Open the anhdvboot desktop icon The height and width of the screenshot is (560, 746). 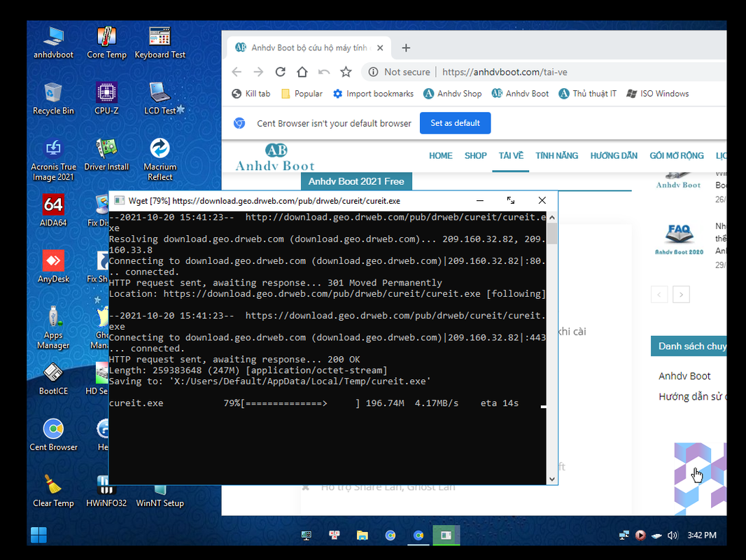pyautogui.click(x=53, y=43)
